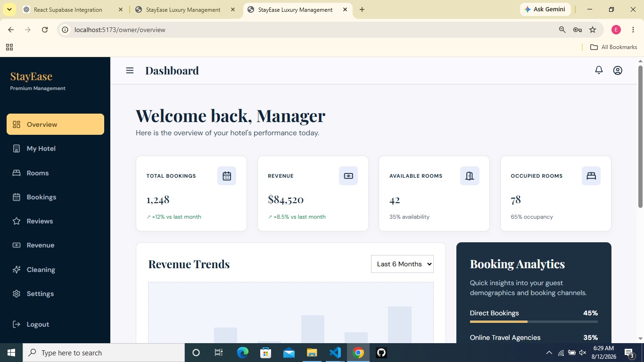Open the Last 6 Months dropdown
This screenshot has width=644, height=362.
click(402, 264)
